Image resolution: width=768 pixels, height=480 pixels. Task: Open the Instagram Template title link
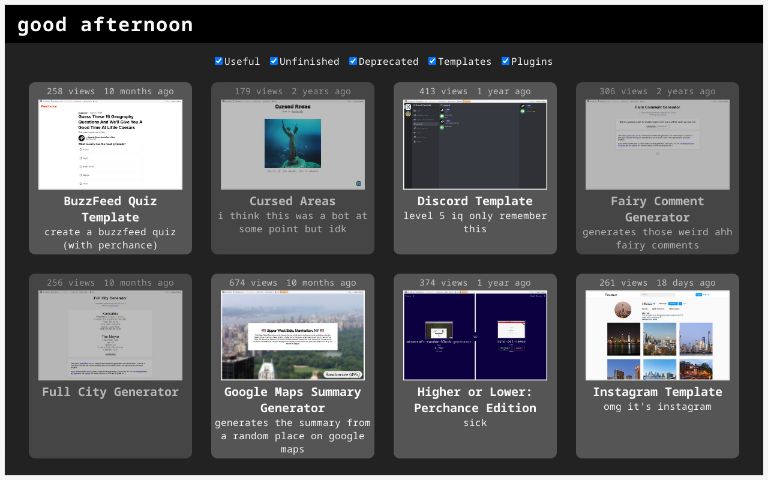657,392
